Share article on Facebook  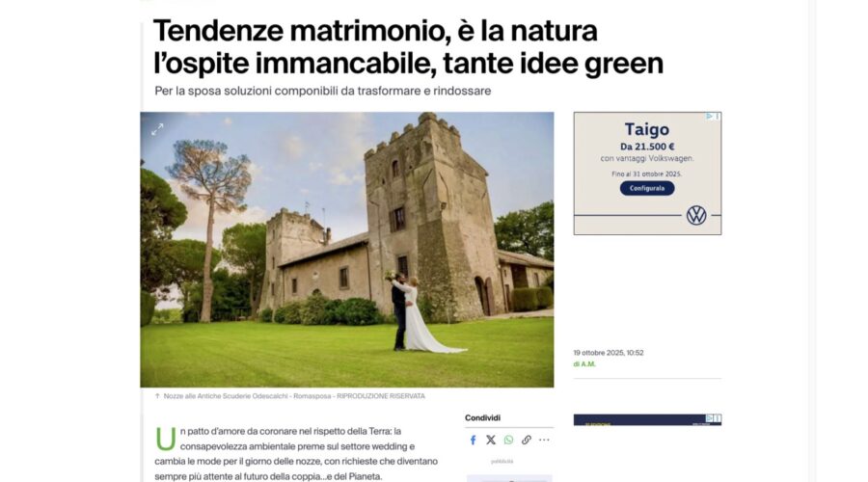point(473,440)
